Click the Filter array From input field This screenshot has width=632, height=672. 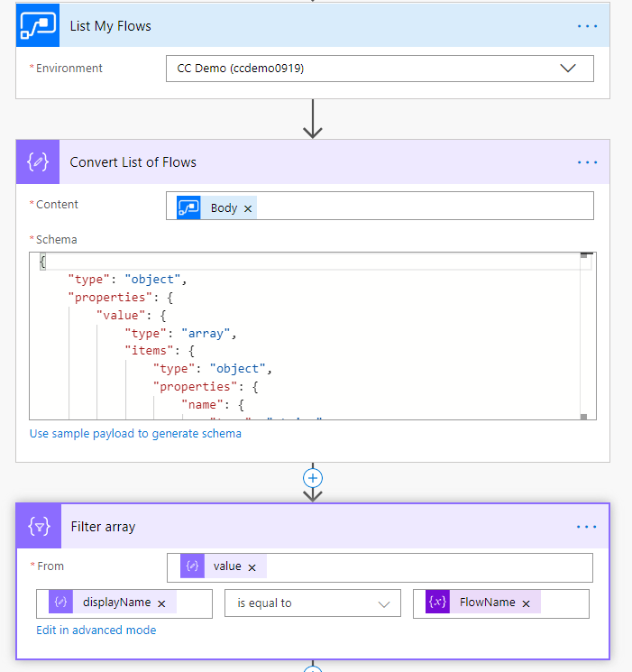tap(424, 567)
